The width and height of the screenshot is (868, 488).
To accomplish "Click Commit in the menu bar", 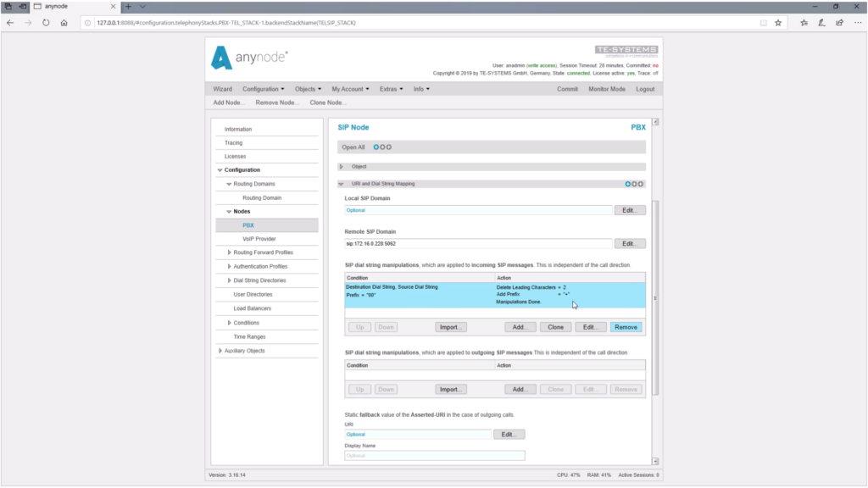I will 567,89.
